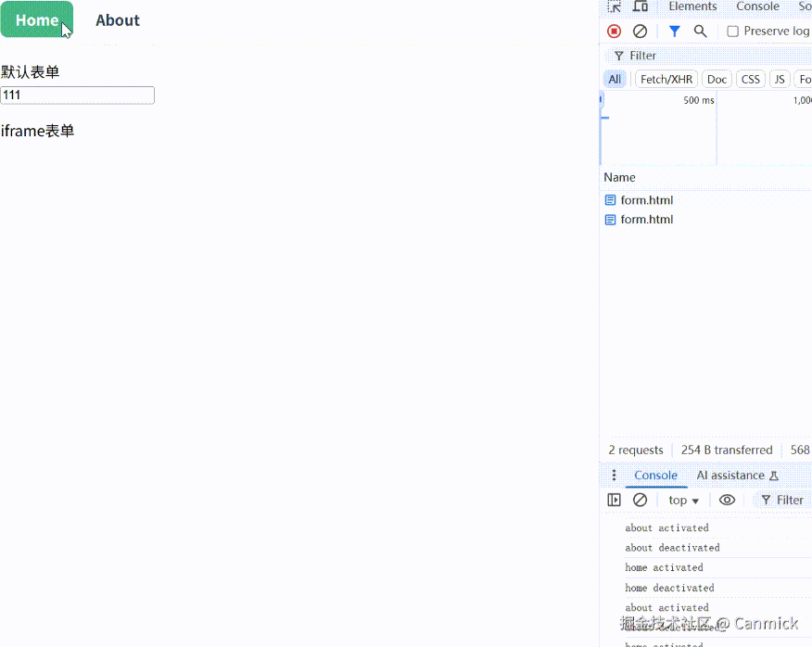Click the inspect element picker icon
812x647 pixels.
[x=615, y=6]
